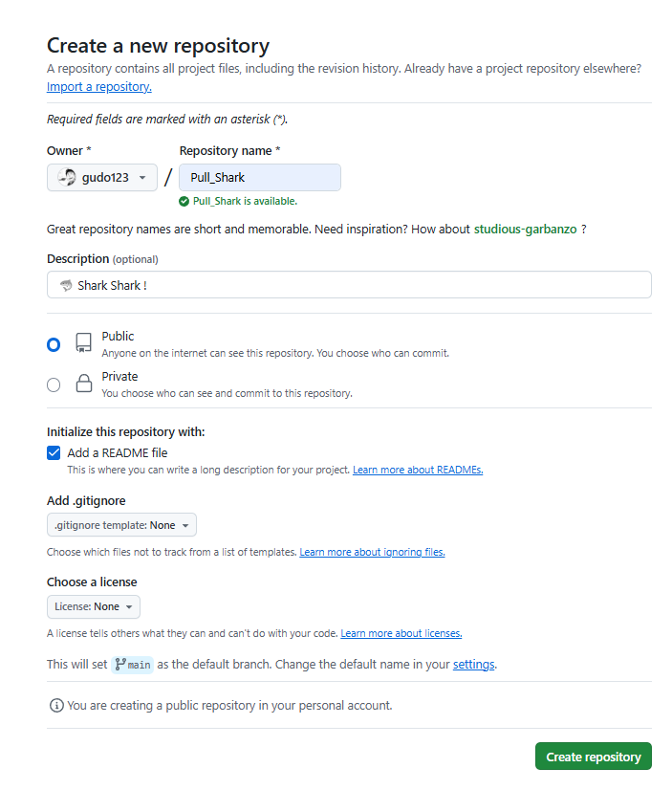The width and height of the screenshot is (672, 790).
Task: Select the Private visibility radio button
Action: coord(54,384)
